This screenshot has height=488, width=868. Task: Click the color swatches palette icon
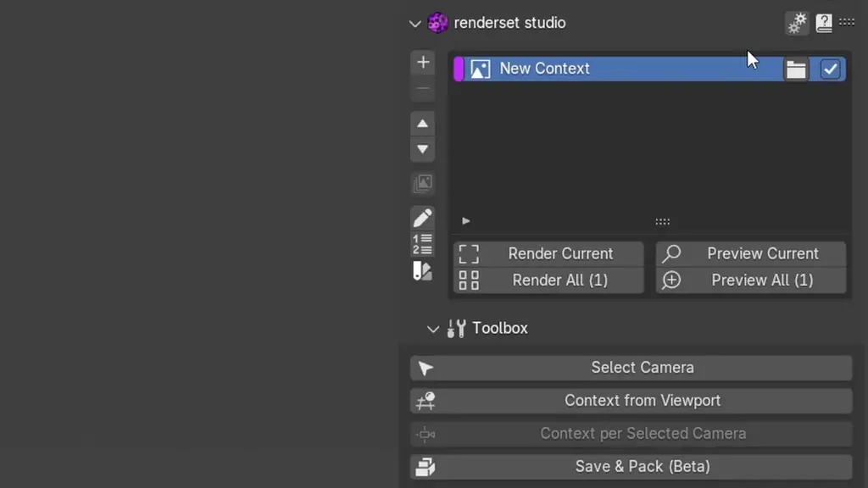tap(422, 271)
